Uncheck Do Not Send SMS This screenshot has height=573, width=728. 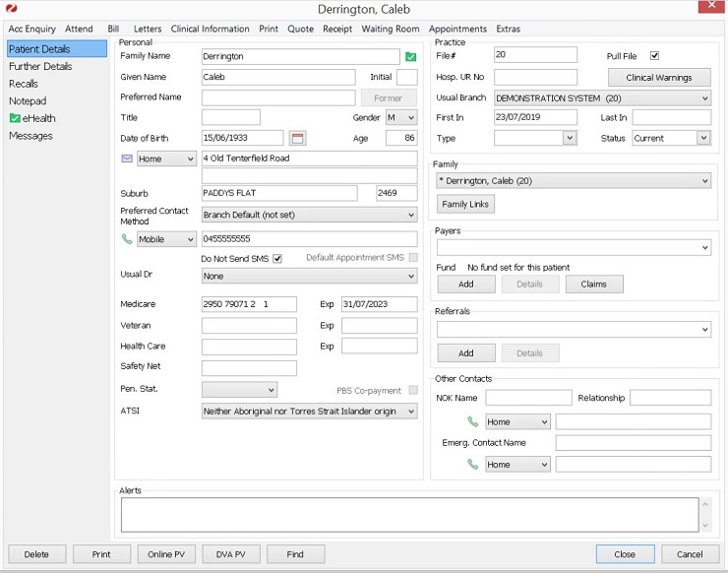277,258
